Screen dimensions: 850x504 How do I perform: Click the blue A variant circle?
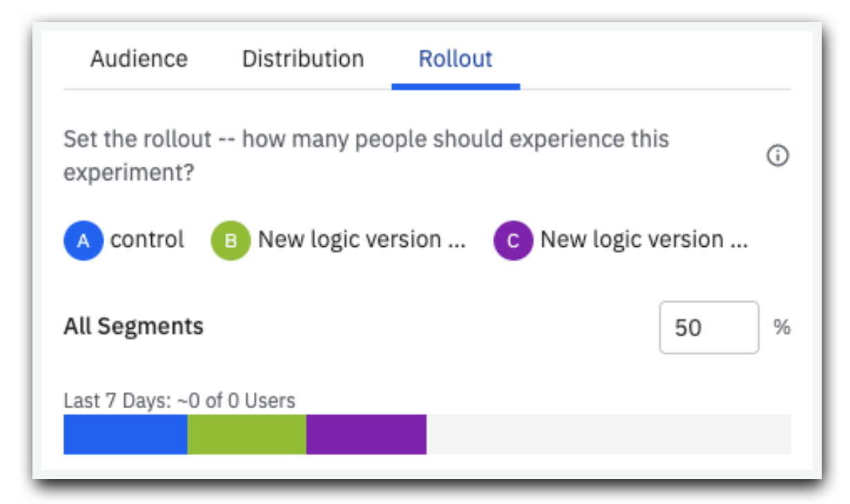click(x=83, y=241)
